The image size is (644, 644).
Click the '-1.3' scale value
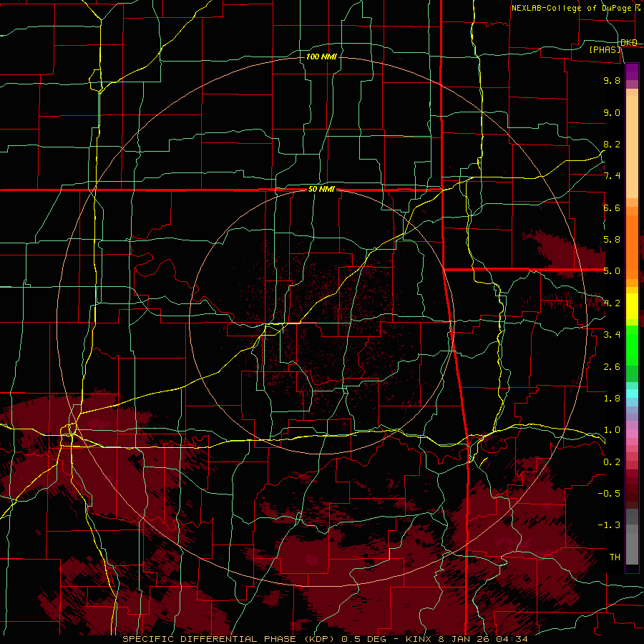pyautogui.click(x=609, y=525)
